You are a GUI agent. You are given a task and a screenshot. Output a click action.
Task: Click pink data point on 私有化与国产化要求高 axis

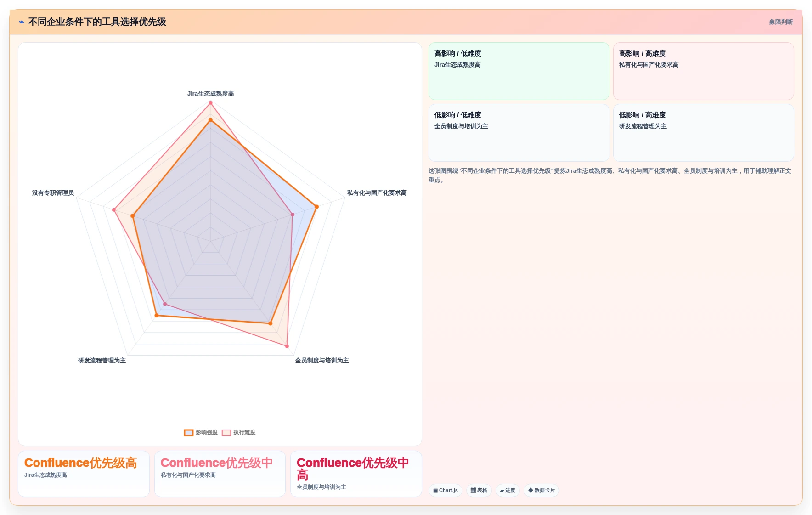tap(293, 215)
